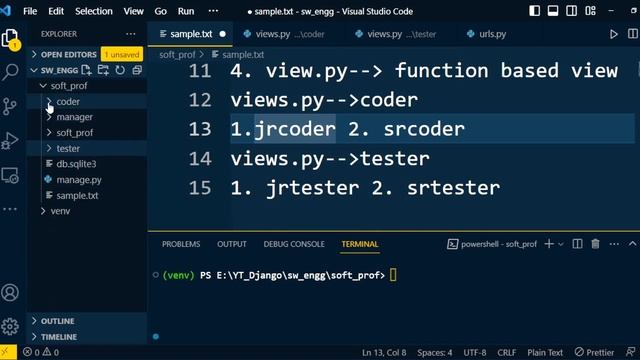Change line ending via CRLF
Image resolution: width=640 pixels, height=360 pixels.
pyautogui.click(x=507, y=352)
